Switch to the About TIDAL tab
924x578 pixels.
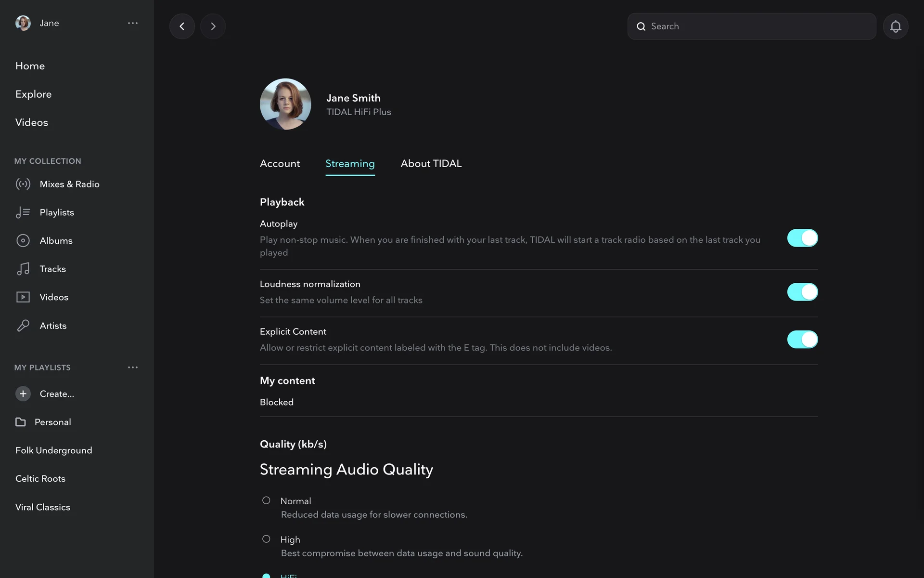tap(431, 163)
